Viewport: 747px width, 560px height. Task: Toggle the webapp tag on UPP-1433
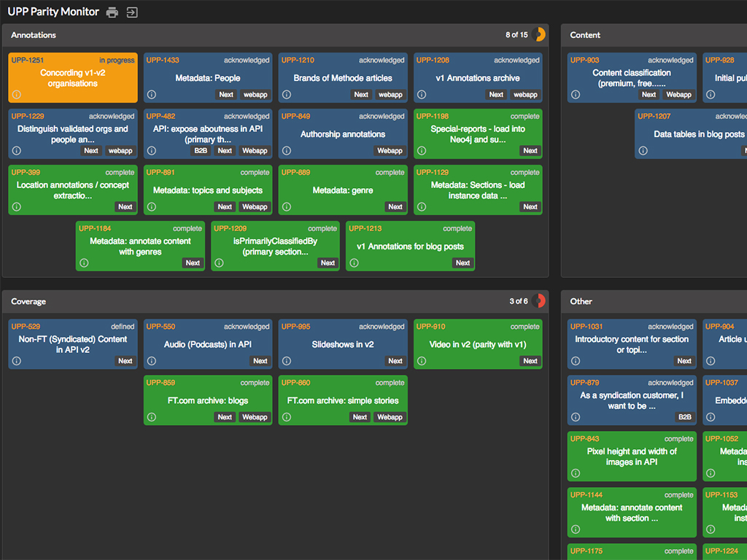[254, 94]
